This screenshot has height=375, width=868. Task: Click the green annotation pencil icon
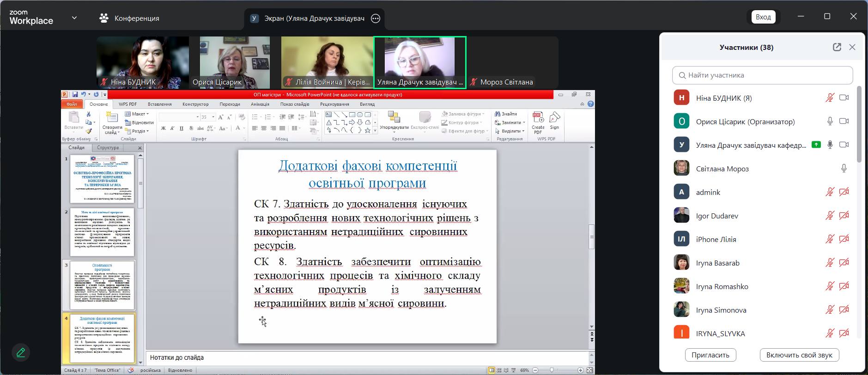pos(21,353)
